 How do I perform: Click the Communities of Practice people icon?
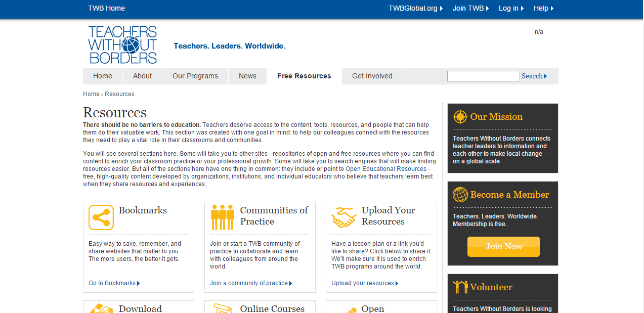(x=223, y=217)
